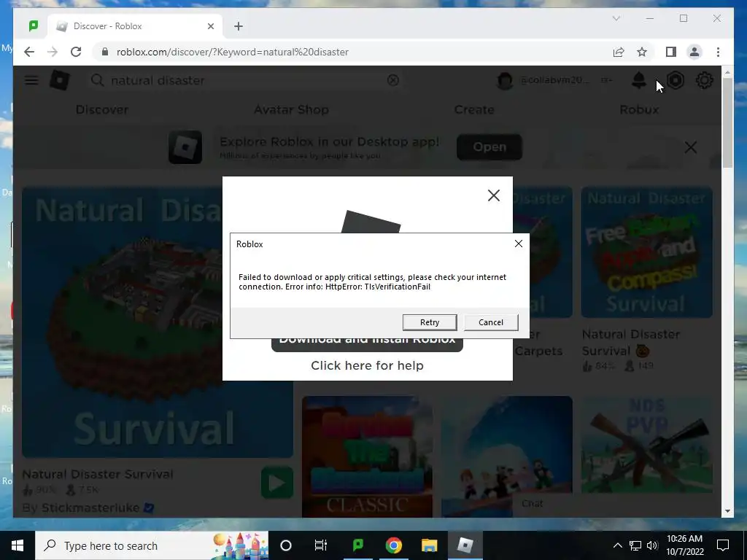Viewport: 747px width, 560px height.
Task: Open the Stickmasterluke creator link
Action: (x=90, y=507)
